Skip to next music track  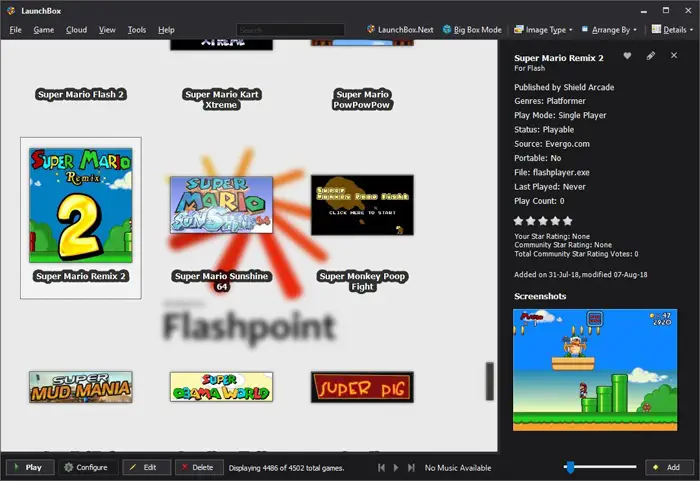pos(411,468)
